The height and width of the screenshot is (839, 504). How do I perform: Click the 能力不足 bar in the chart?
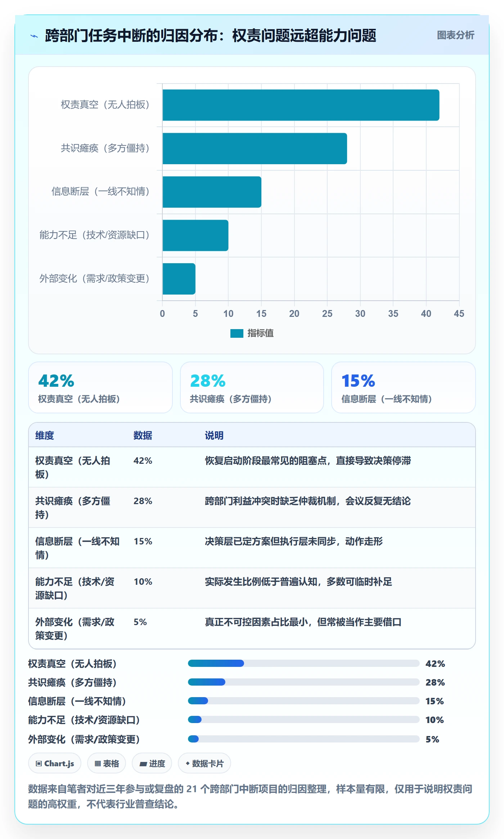(x=195, y=235)
